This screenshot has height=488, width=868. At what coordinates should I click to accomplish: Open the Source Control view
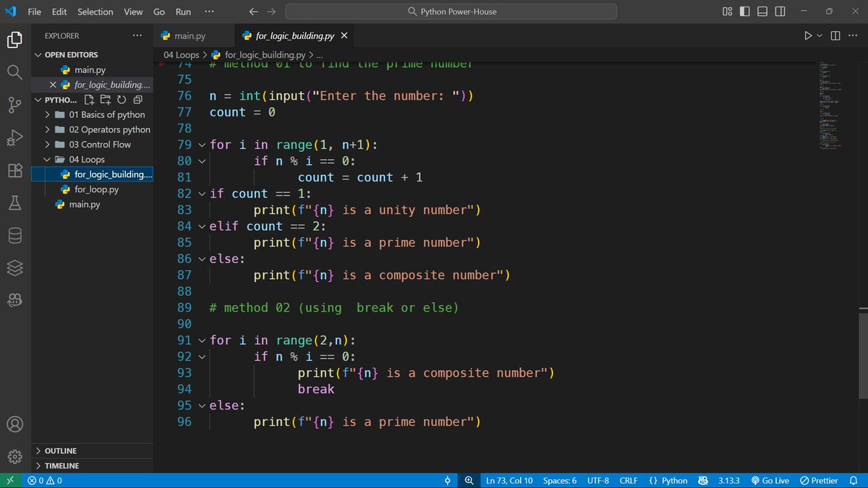tap(14, 105)
